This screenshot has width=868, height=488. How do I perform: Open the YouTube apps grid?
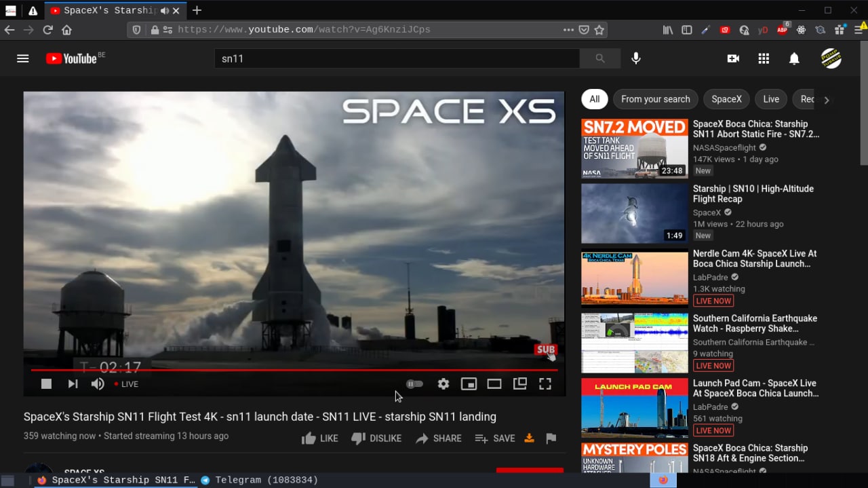[764, 58]
